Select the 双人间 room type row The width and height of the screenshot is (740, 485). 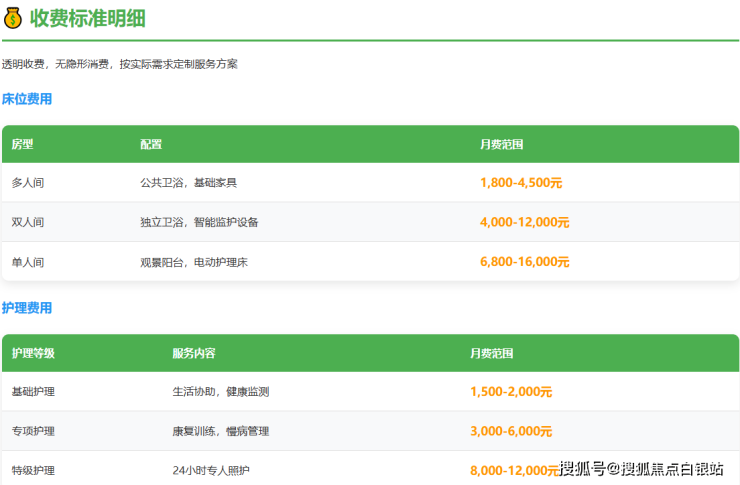tap(28, 222)
